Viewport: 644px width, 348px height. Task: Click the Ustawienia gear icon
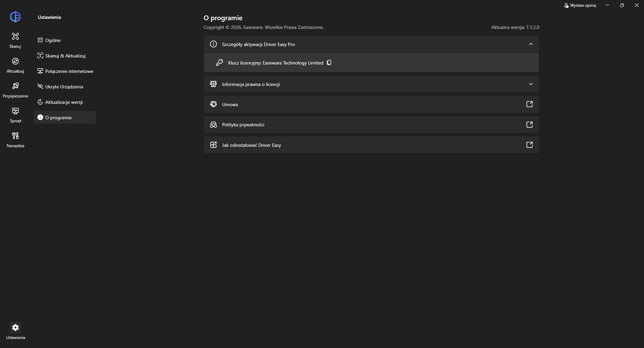coord(15,328)
